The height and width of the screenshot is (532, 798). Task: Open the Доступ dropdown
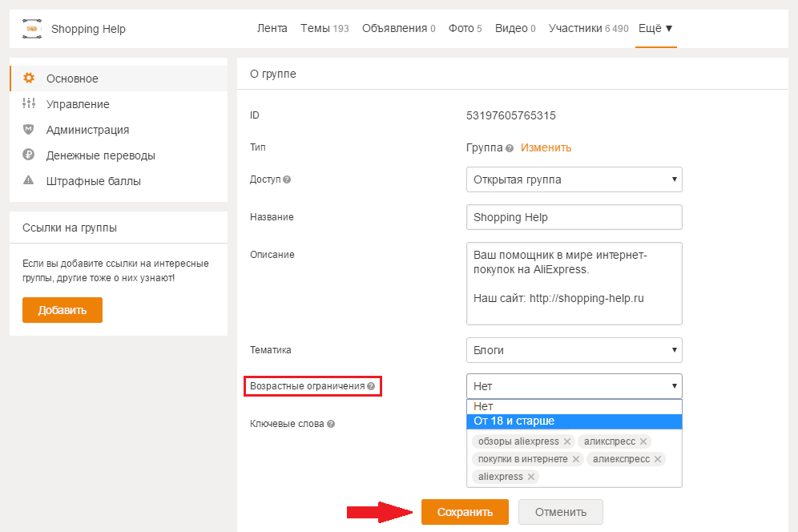574,179
